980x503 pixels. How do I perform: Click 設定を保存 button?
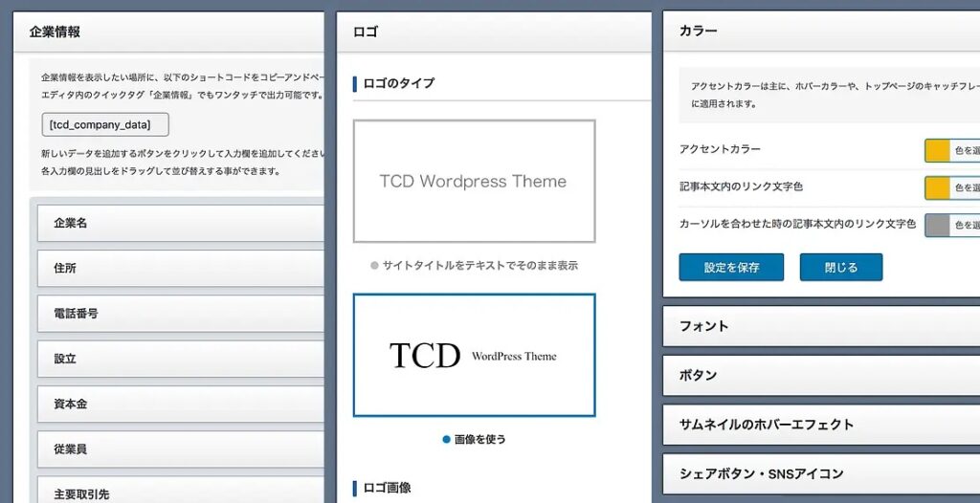point(731,268)
